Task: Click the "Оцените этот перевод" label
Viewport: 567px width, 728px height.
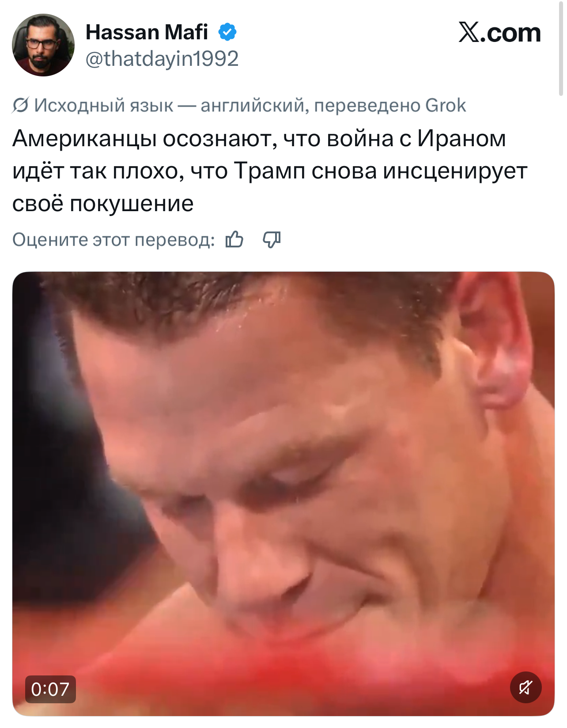Action: pyautogui.click(x=113, y=239)
